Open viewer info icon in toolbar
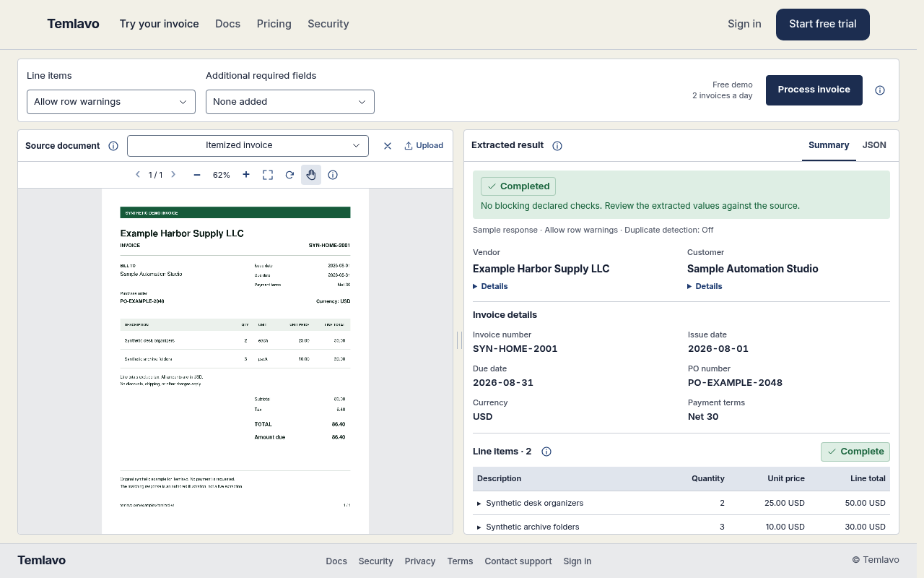 pos(333,175)
